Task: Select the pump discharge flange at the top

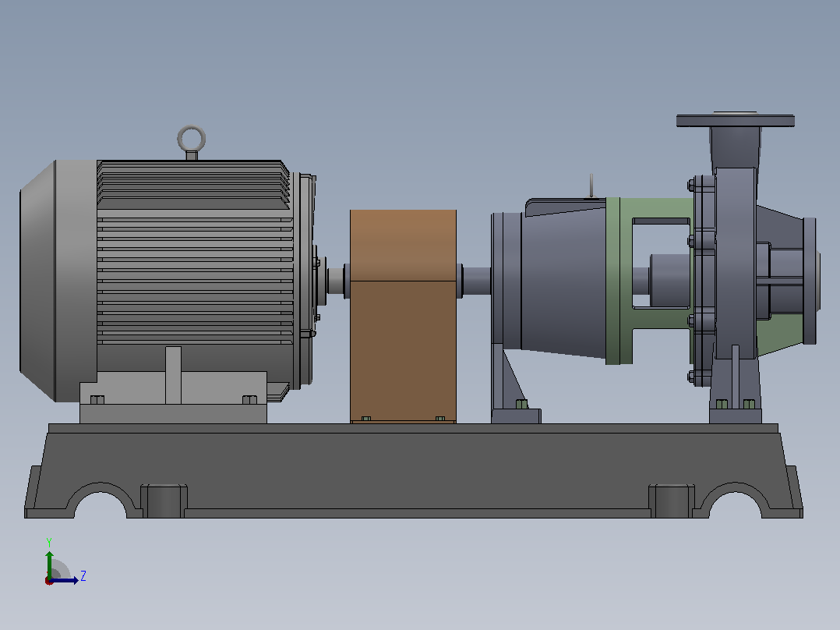Action: click(x=735, y=120)
